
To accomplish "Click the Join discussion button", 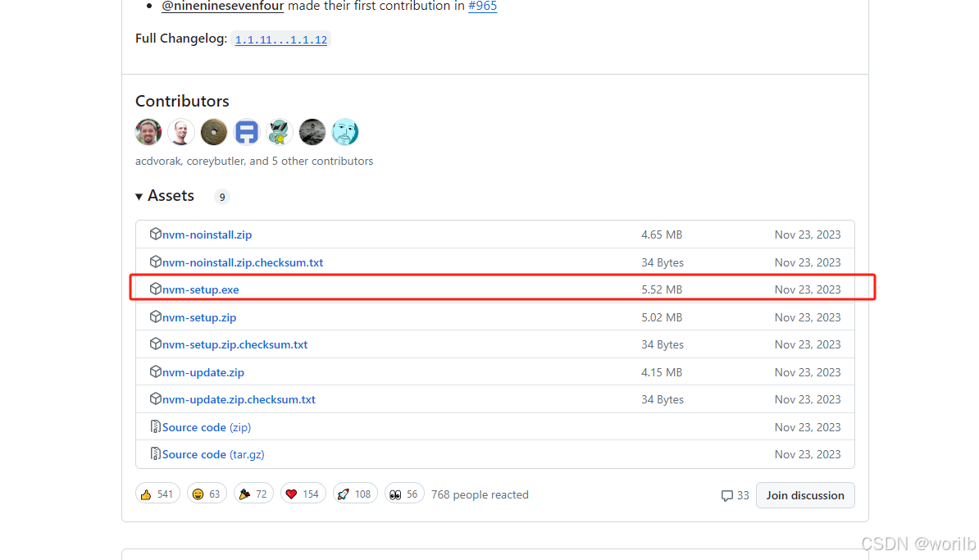I will [x=805, y=495].
